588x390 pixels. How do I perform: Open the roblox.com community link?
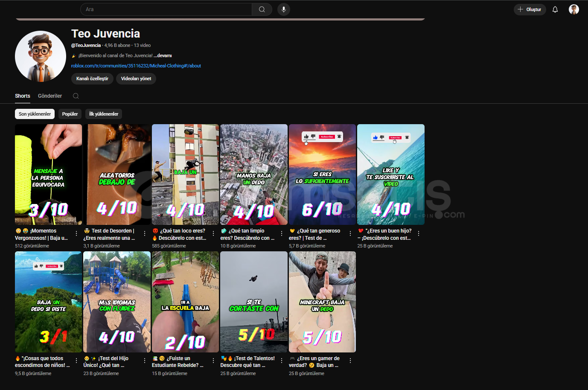pos(136,66)
